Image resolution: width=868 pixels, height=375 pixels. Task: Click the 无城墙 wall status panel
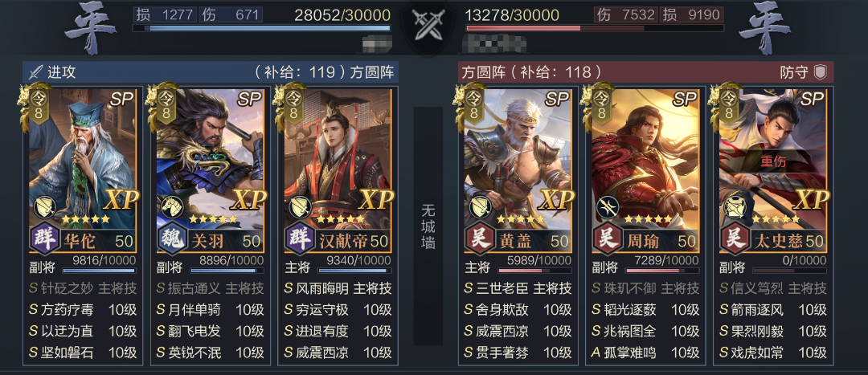pos(428,226)
